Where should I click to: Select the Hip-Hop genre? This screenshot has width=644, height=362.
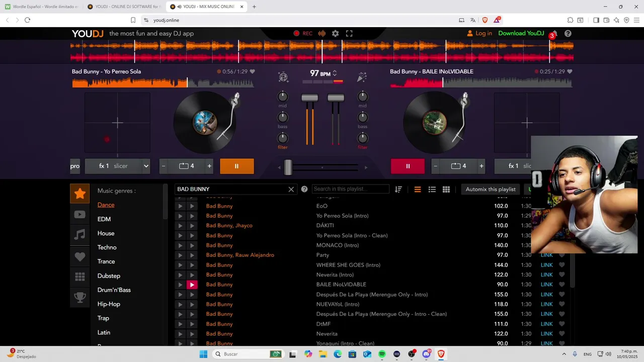pos(109,304)
